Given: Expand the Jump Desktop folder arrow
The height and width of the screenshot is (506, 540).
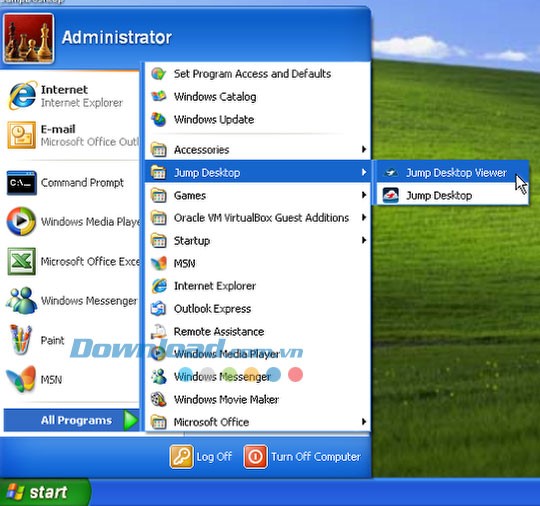Looking at the screenshot, I should tap(364, 172).
